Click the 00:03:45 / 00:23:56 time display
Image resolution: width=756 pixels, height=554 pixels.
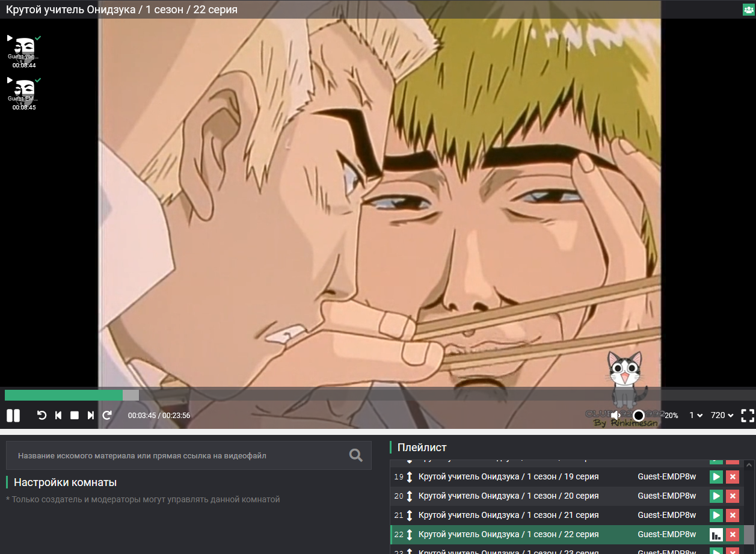tap(159, 415)
